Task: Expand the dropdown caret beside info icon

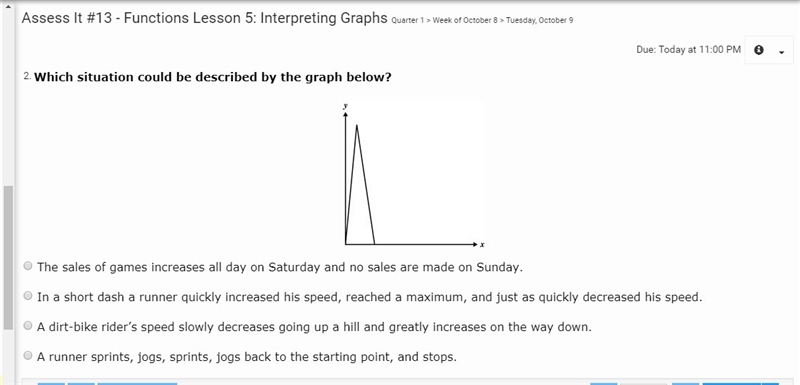Action: [782, 52]
